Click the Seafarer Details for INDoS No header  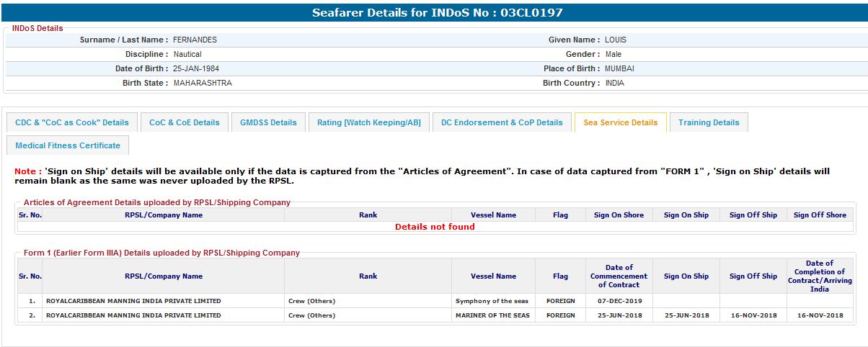438,13
